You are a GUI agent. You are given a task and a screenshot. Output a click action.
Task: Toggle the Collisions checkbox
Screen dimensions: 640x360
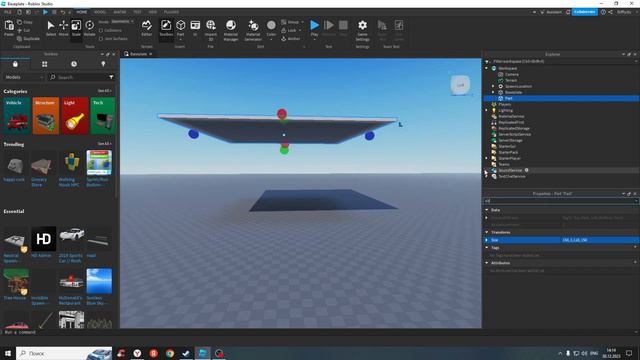[101, 31]
